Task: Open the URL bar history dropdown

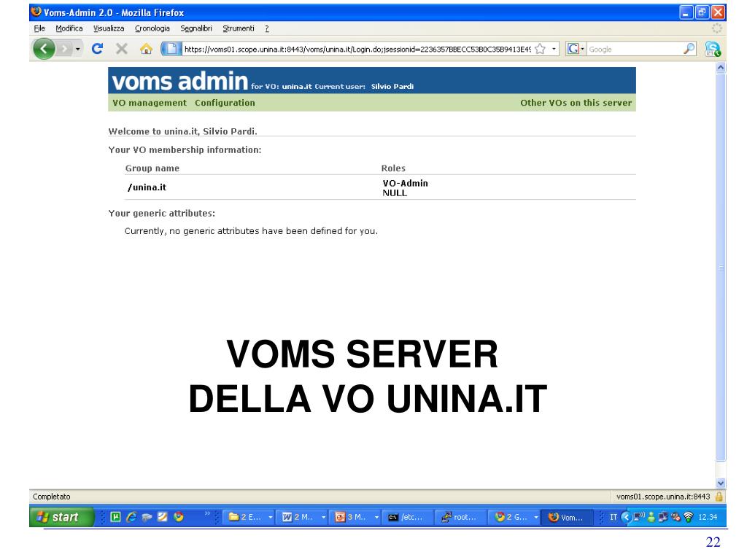Action: tap(554, 49)
